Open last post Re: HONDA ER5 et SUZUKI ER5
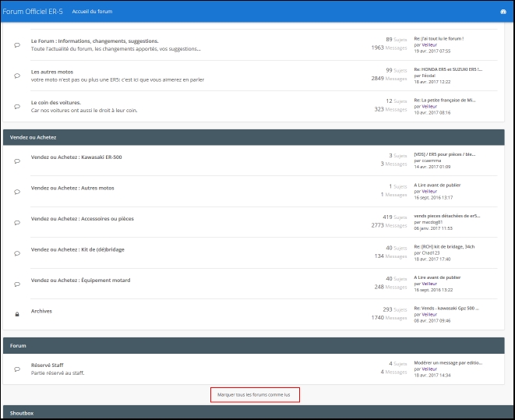 (x=448, y=69)
